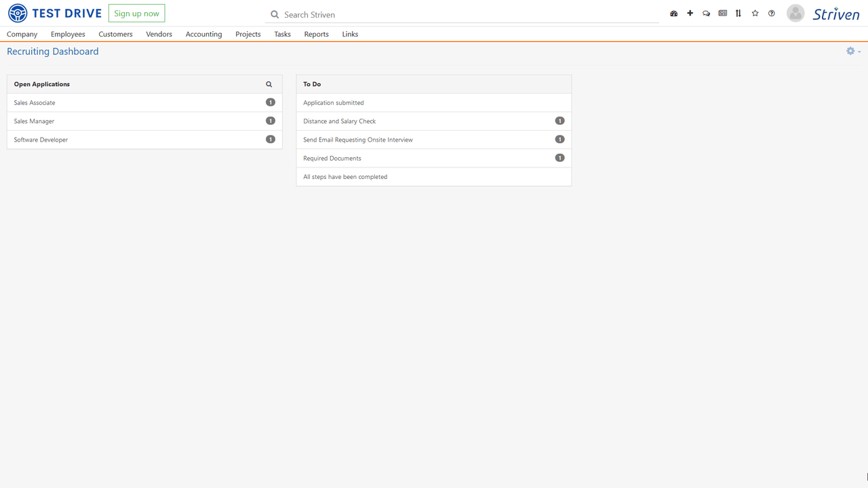Open the Employees menu
Image resolution: width=868 pixels, height=488 pixels.
tap(68, 34)
